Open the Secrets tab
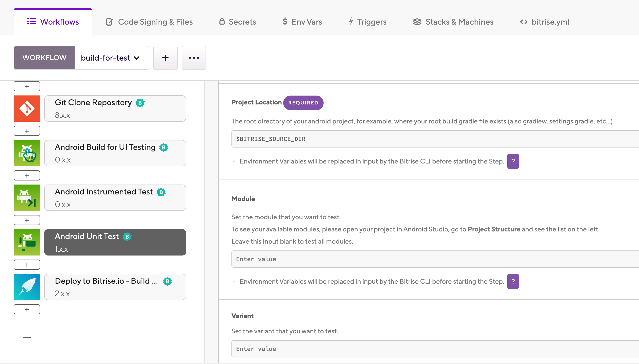The width and height of the screenshot is (639, 364). point(238,22)
